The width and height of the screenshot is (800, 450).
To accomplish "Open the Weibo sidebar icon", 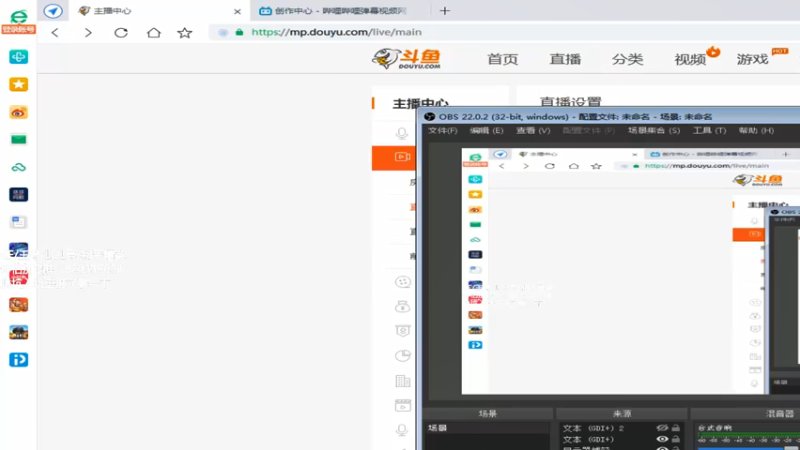I will [18, 112].
